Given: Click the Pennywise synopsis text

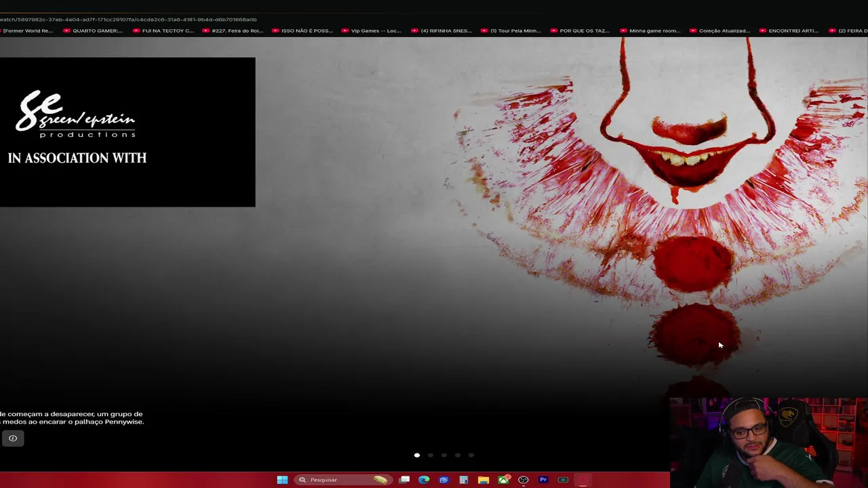Looking at the screenshot, I should pos(72,418).
